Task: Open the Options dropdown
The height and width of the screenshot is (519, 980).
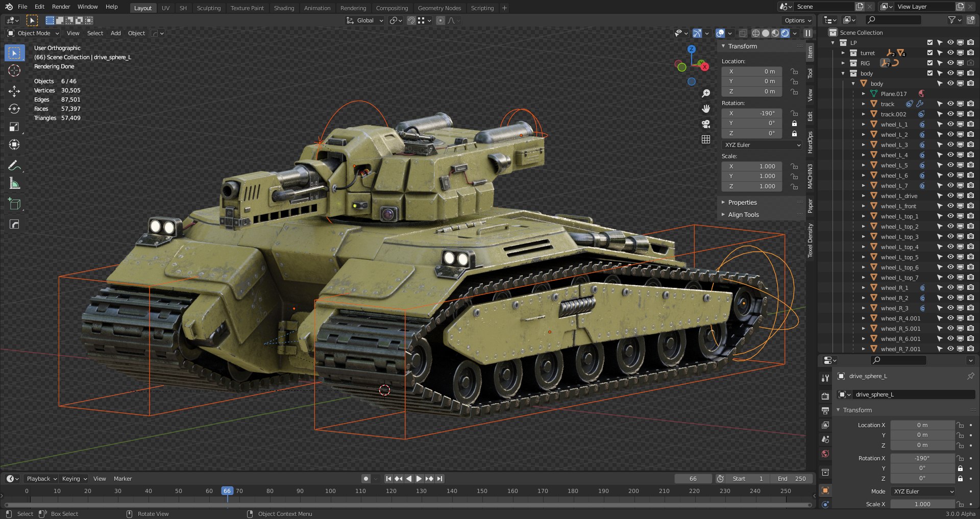Action: click(798, 20)
